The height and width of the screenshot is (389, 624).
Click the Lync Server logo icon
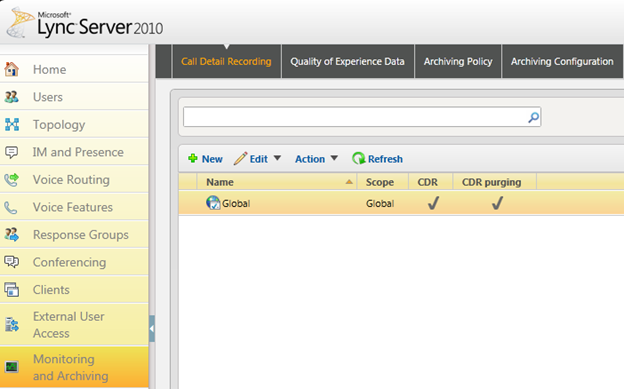pos(20,23)
